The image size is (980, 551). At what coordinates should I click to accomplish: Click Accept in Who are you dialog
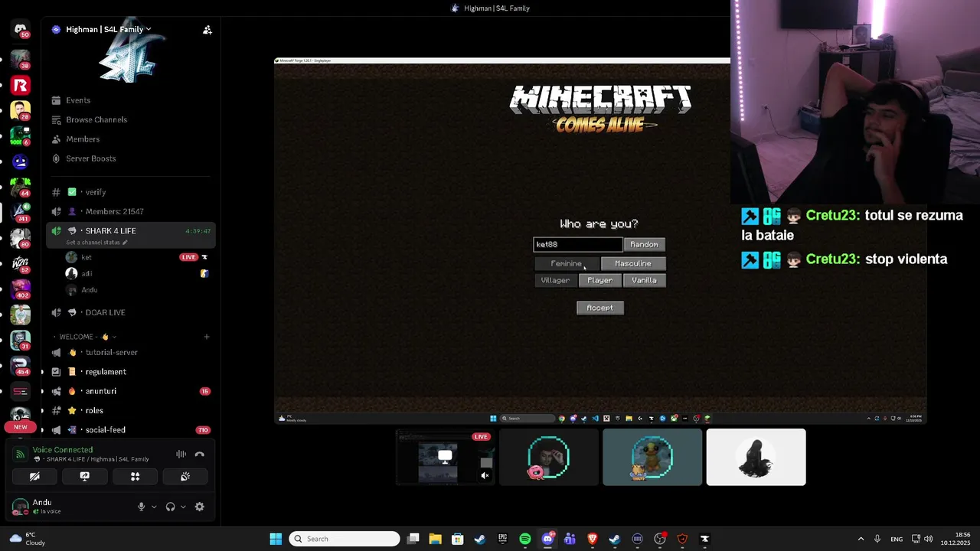click(x=599, y=308)
